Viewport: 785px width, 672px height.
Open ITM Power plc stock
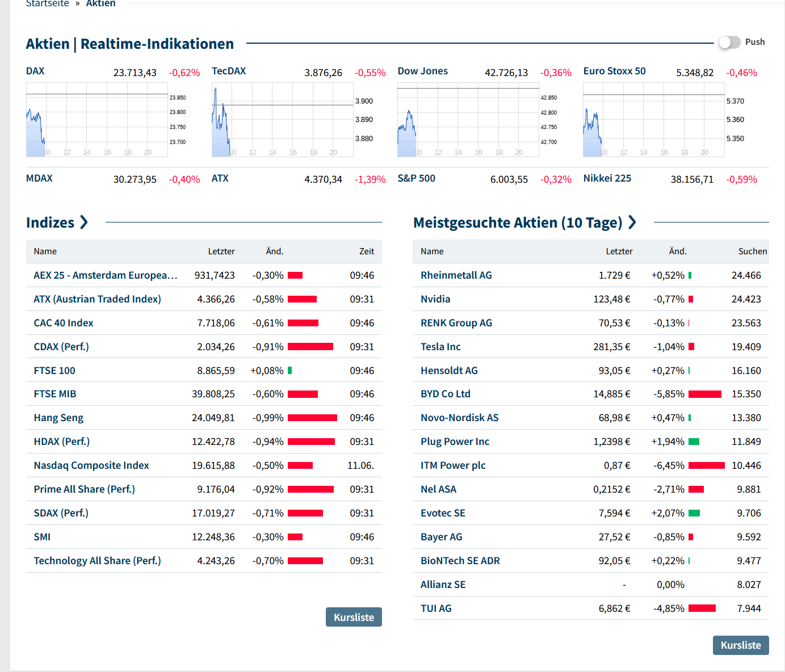tap(453, 465)
